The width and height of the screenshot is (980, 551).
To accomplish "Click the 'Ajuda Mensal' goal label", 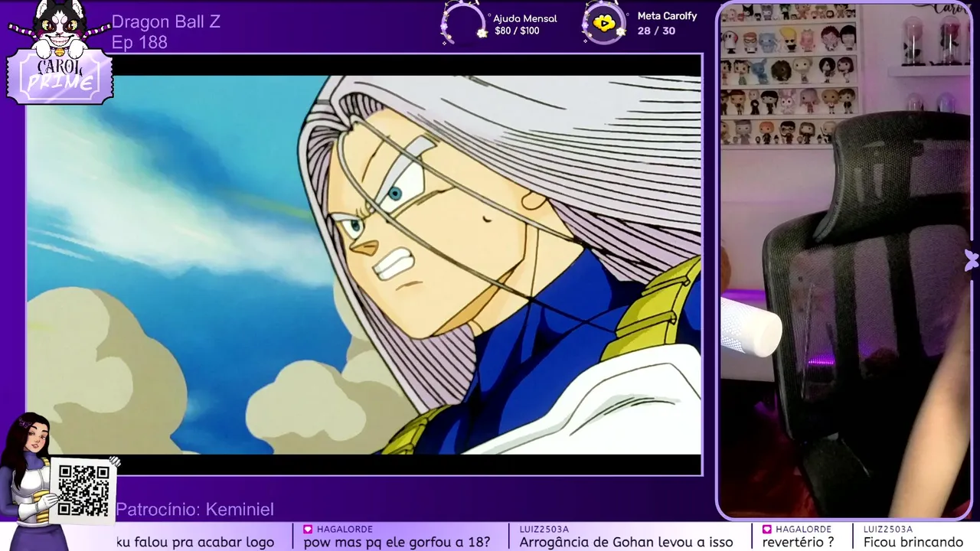I will click(x=525, y=18).
